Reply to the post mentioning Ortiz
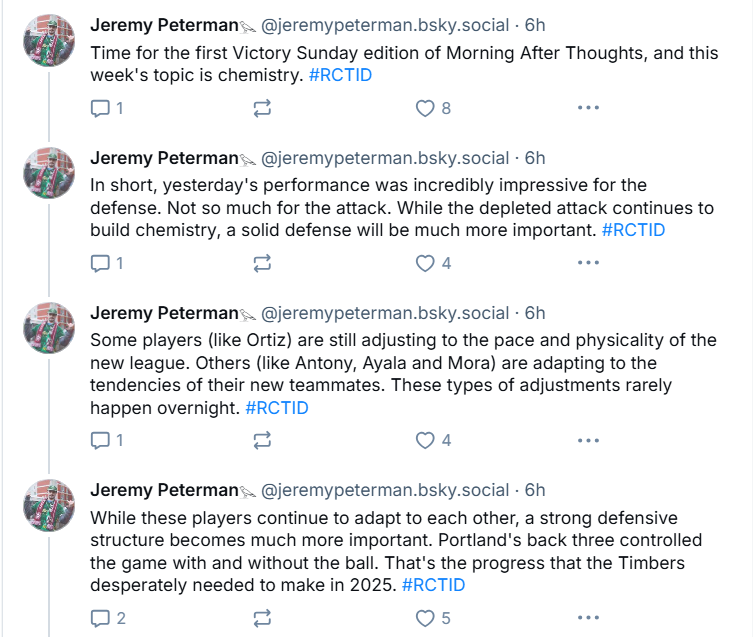This screenshot has height=637, width=753. (100, 440)
